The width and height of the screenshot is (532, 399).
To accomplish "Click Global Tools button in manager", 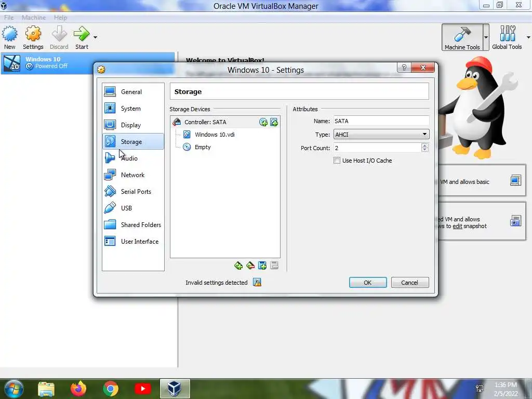I will 507,37.
